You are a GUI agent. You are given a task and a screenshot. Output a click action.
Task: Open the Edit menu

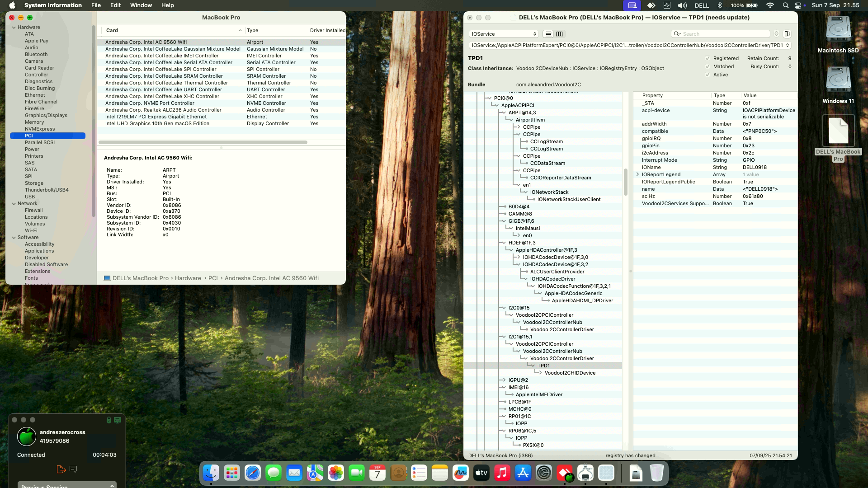115,5
